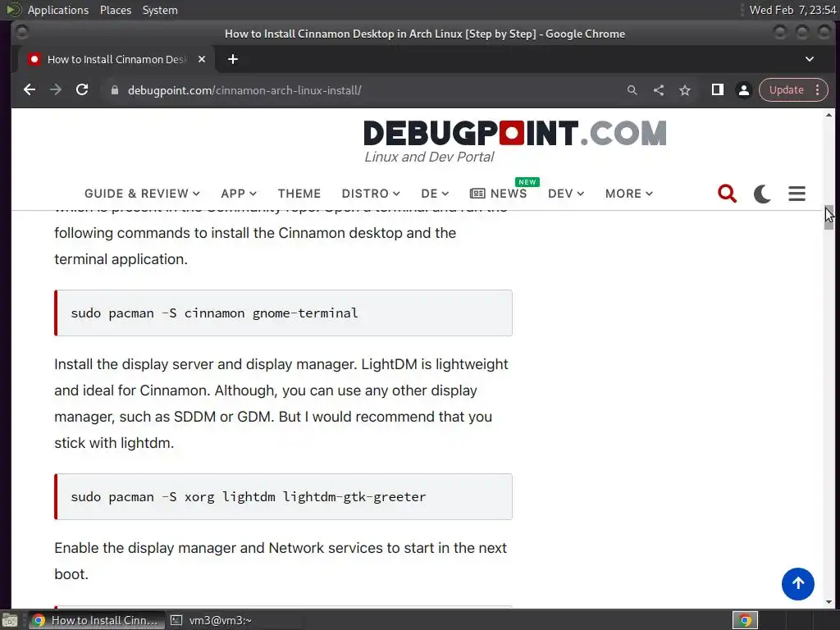Expand the DE menu
840x630 pixels.
435,194
